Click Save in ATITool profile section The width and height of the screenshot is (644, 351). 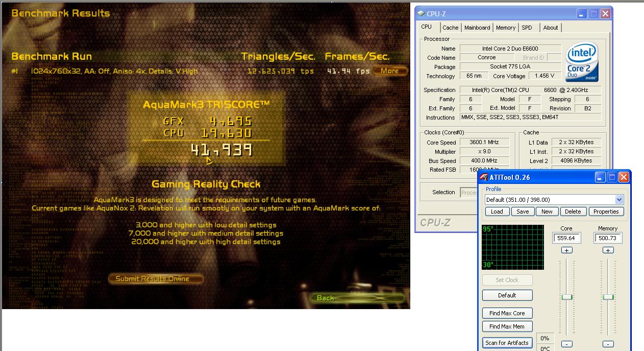coord(522,212)
